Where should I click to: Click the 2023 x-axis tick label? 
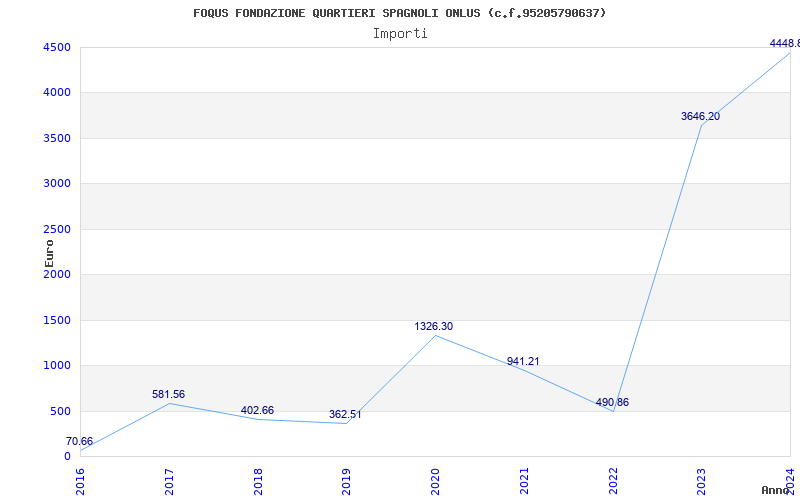coord(702,481)
